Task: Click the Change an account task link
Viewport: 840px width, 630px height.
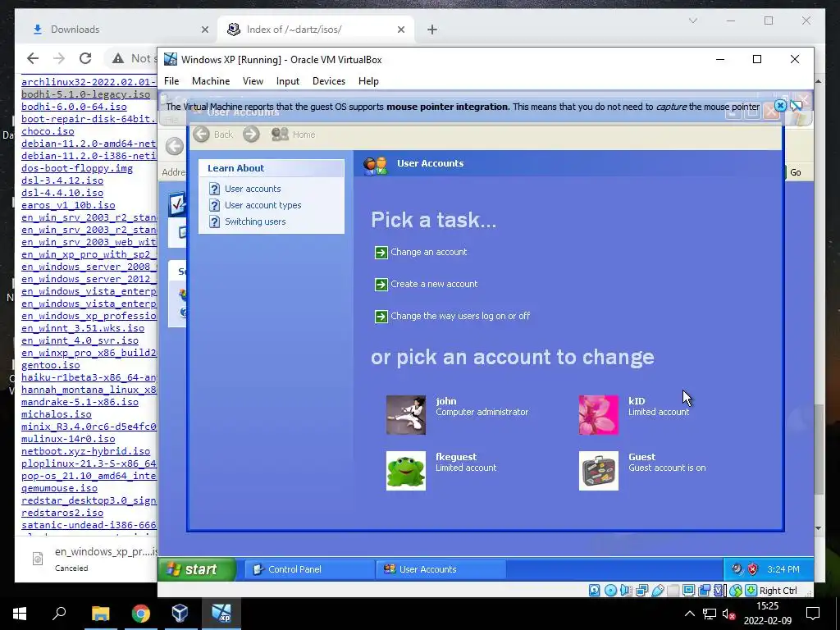Action: point(428,252)
